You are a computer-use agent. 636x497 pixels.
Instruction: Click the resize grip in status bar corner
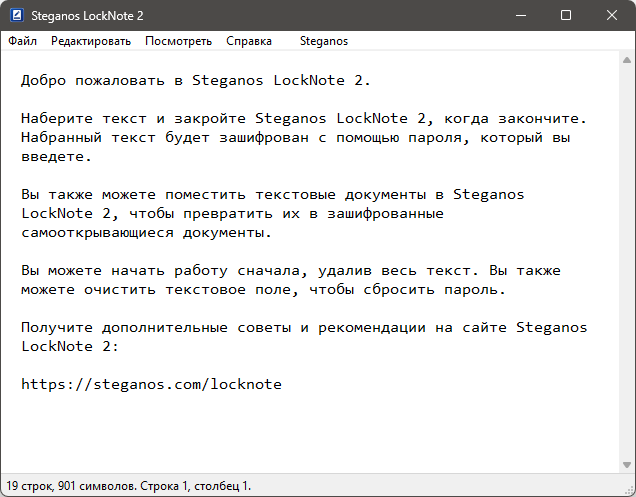(x=630, y=491)
